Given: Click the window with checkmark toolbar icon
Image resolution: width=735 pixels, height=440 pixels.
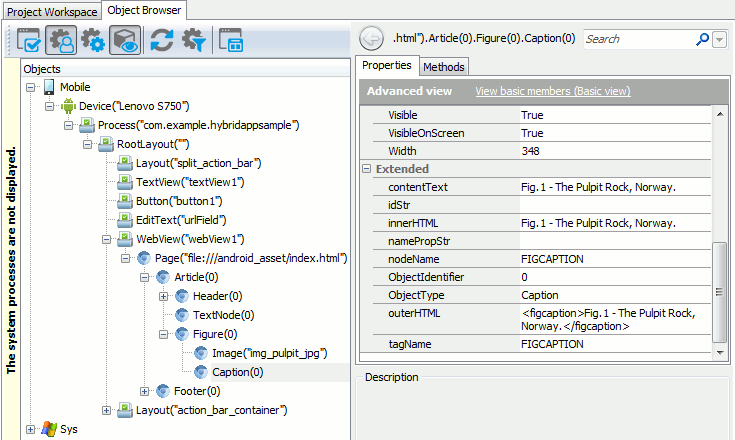Looking at the screenshot, I should [x=30, y=41].
